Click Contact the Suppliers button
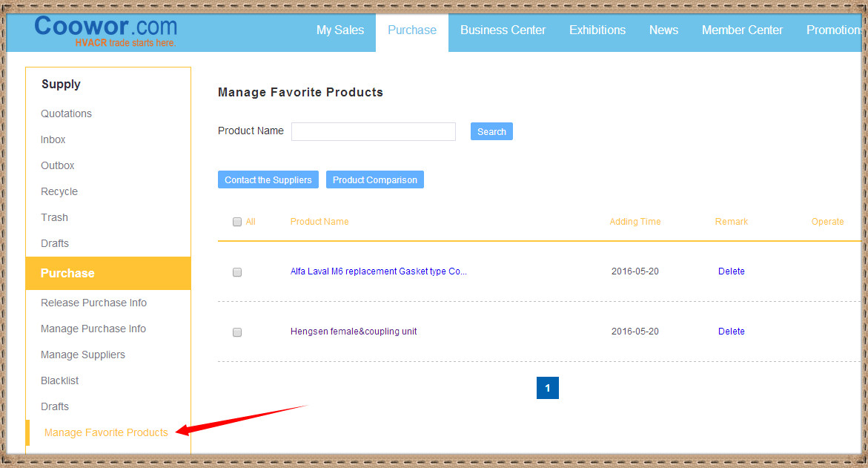The width and height of the screenshot is (868, 468). 268,179
